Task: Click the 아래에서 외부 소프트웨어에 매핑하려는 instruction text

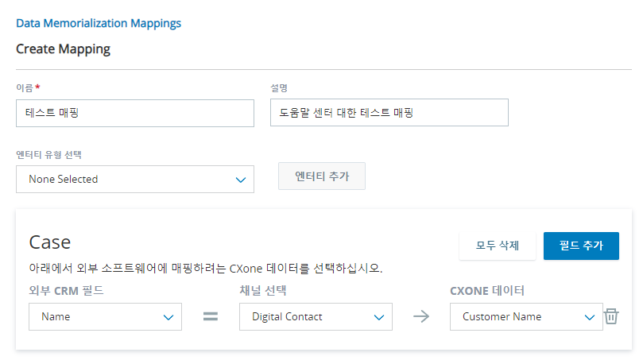Action: (x=205, y=269)
